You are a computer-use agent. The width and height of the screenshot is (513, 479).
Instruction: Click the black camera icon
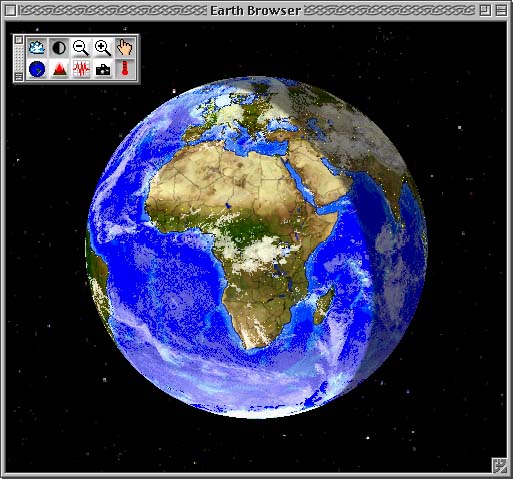(x=103, y=69)
